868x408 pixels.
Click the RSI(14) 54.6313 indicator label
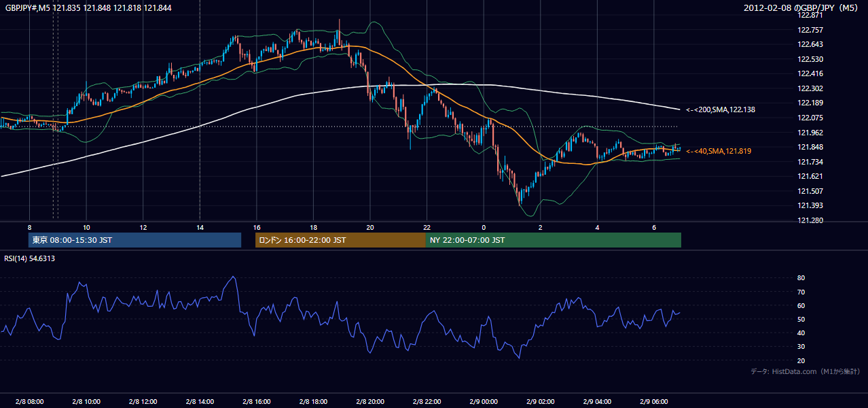pos(30,258)
